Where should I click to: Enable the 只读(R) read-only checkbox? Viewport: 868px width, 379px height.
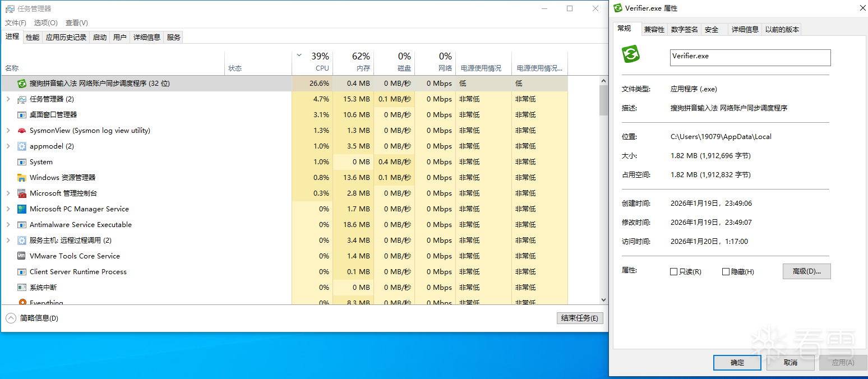point(674,272)
